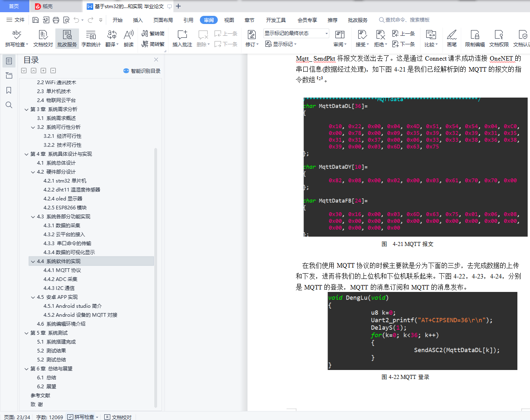
Task: Collapse the 第 4 章 系统具体设计与实现 node
Action: 26,154
